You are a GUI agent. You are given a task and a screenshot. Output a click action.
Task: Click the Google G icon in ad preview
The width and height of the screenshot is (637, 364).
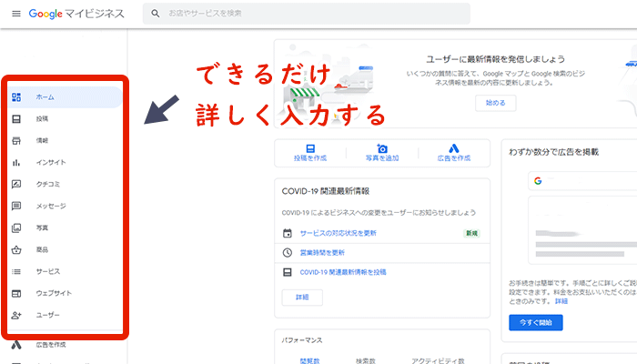[538, 181]
